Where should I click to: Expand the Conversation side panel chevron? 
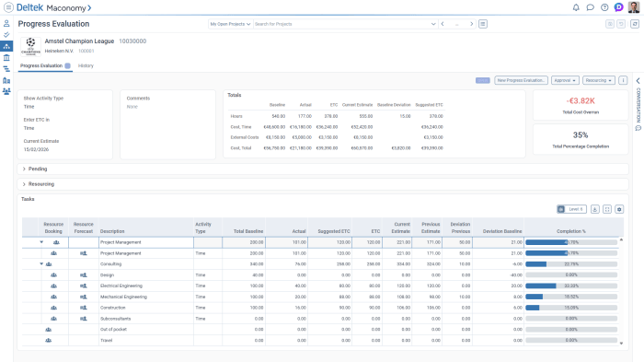(638, 81)
